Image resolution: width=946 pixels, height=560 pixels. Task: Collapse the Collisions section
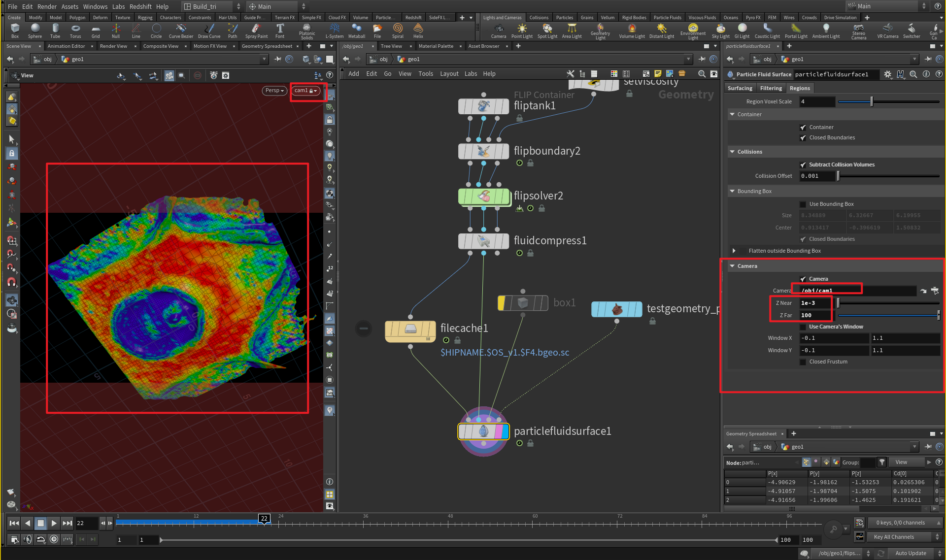(732, 152)
